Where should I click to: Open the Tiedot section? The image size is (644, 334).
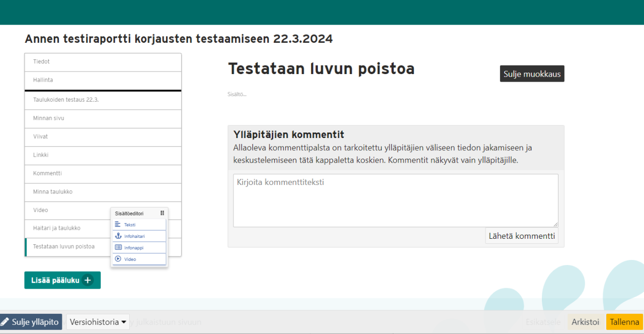tap(103, 62)
